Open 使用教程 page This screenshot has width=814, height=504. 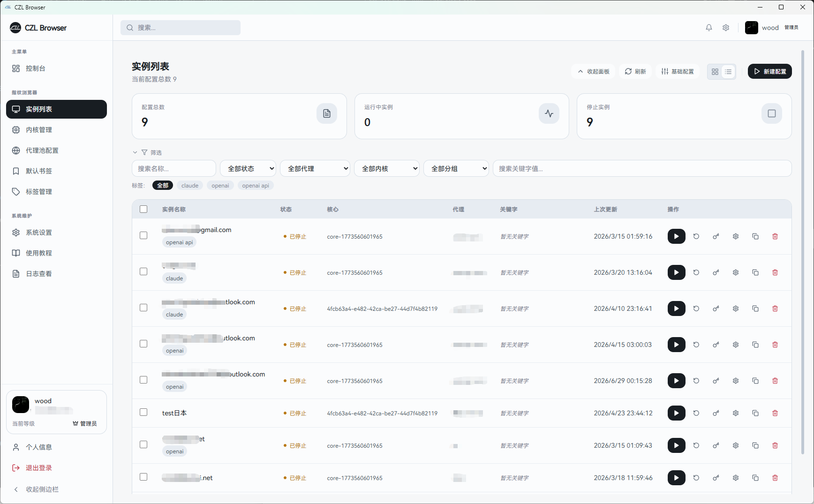pos(56,253)
